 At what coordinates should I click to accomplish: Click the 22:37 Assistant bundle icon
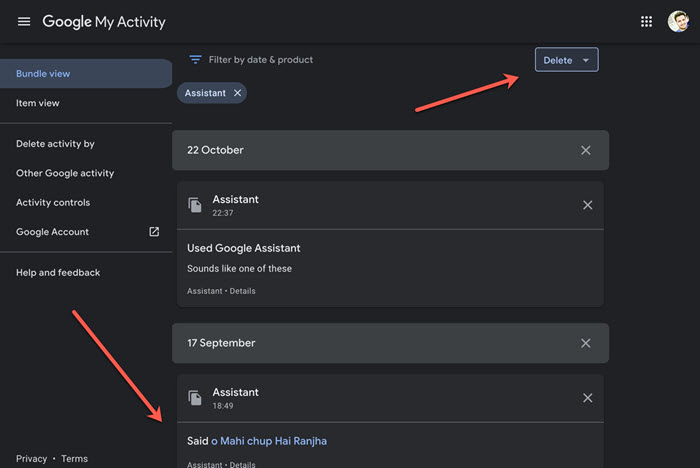195,205
